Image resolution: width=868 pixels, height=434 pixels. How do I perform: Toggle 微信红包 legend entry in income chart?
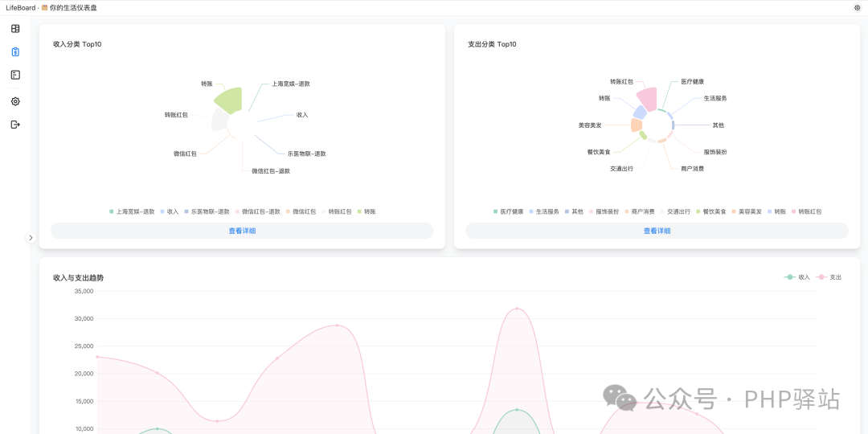(x=301, y=211)
